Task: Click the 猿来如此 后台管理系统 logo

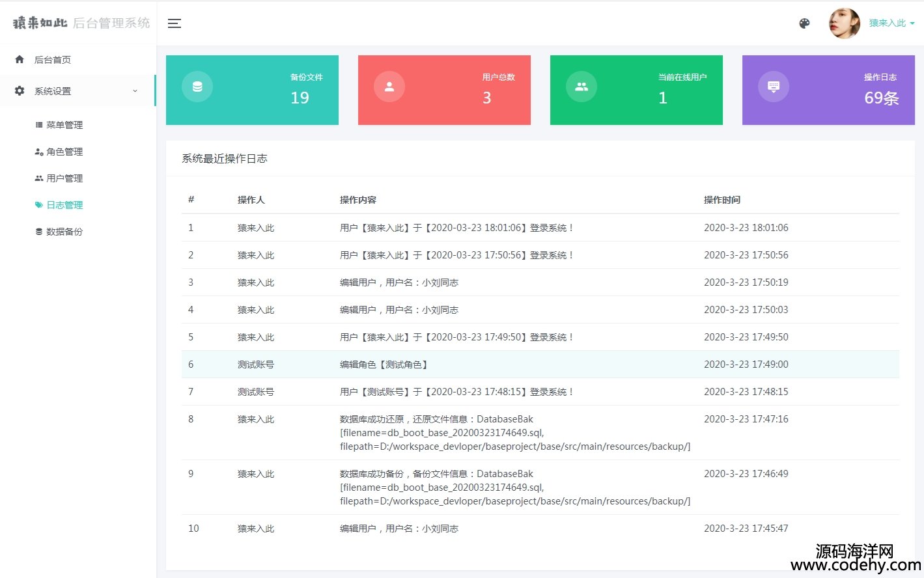Action: [x=81, y=23]
